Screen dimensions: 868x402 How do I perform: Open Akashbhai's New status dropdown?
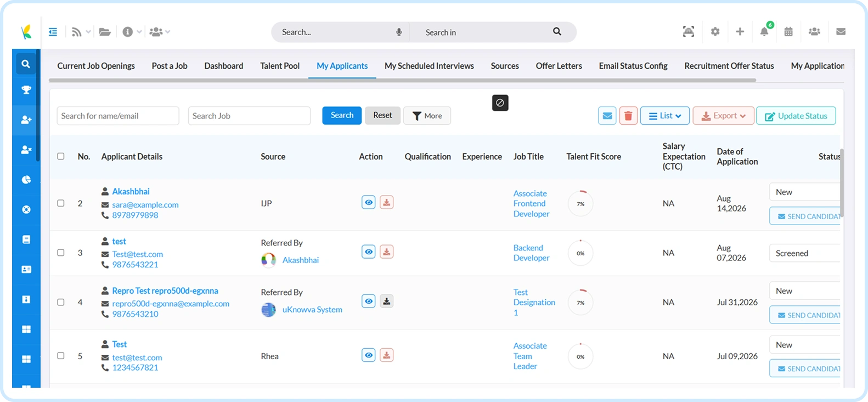[x=804, y=192]
